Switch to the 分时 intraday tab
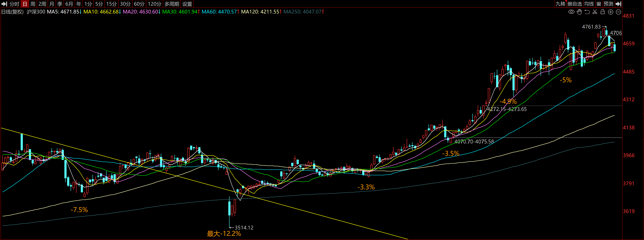Image resolution: width=644 pixels, height=240 pixels. (14, 4)
